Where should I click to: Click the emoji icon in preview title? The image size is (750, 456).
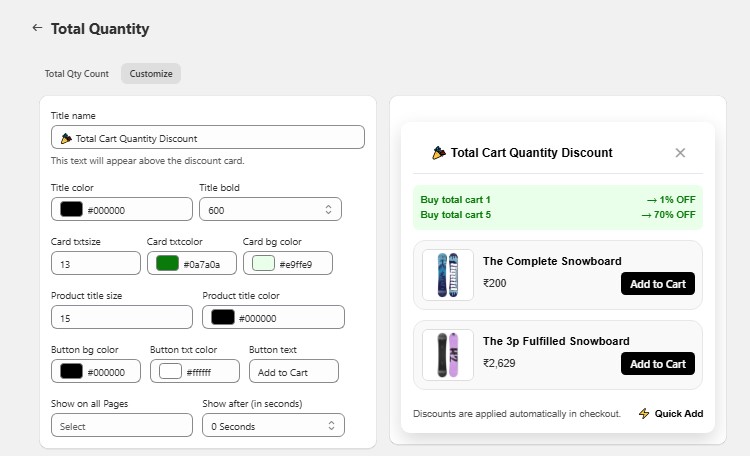438,153
